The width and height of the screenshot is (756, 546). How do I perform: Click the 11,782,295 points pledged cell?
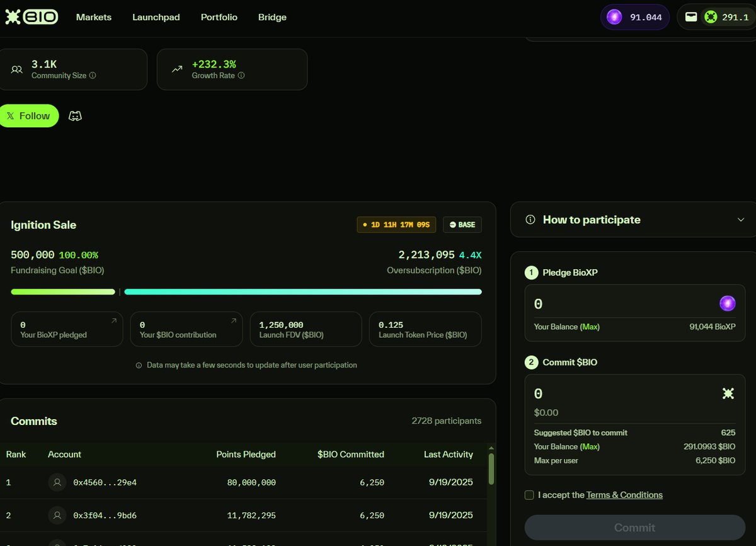(251, 515)
